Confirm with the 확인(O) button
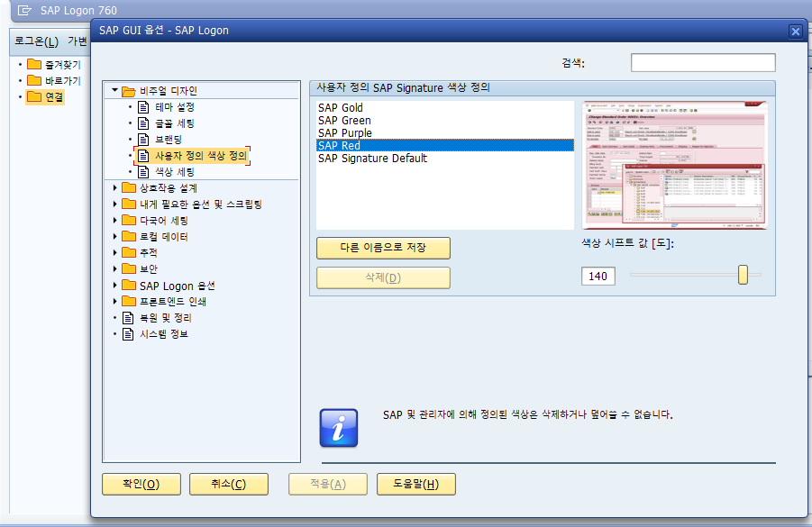 point(141,484)
